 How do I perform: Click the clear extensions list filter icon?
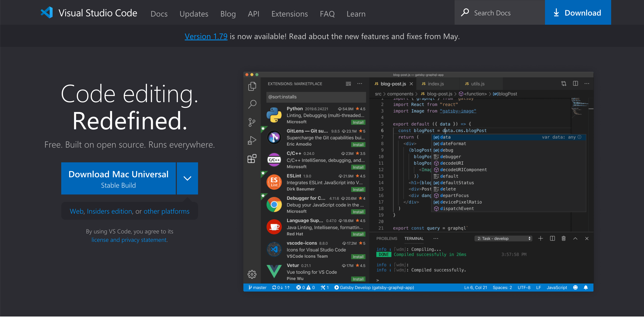coord(348,84)
